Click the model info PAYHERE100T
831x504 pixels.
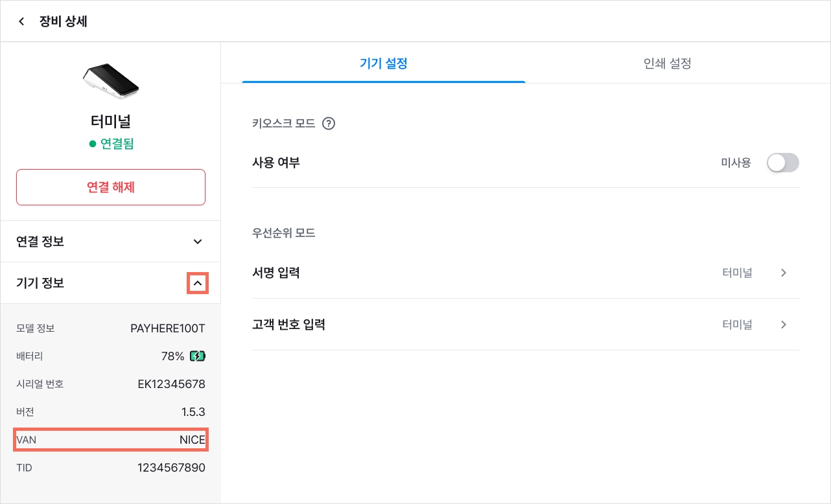click(168, 328)
